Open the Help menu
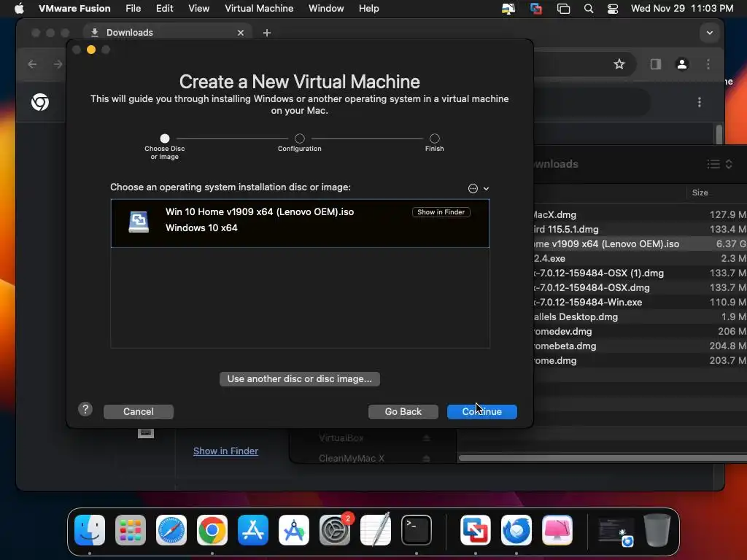This screenshot has width=747, height=560. (368, 9)
